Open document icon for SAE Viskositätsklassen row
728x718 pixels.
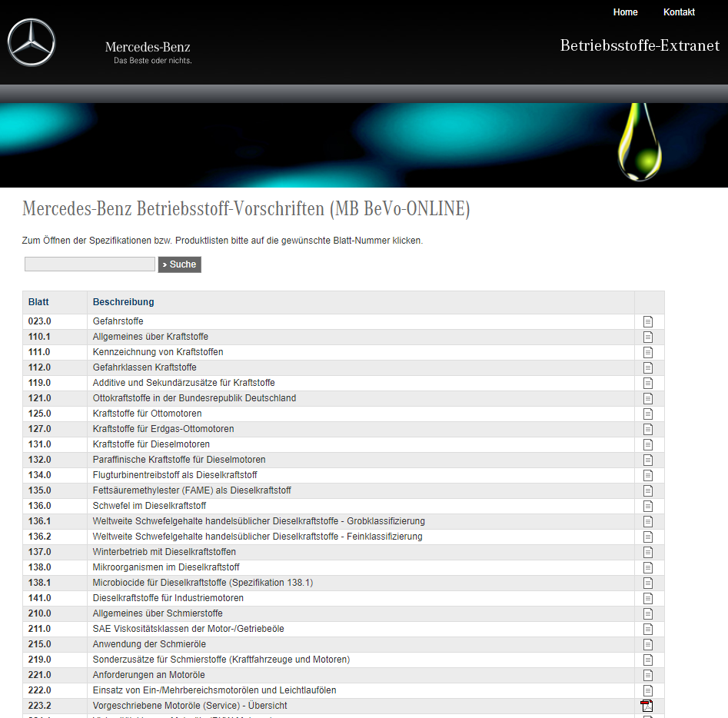(x=648, y=629)
